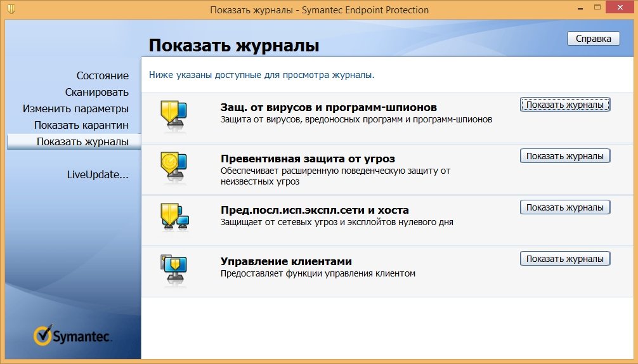Show logs for Защ. от вирусов и программ-шпионов
The image size is (638, 364).
click(x=565, y=105)
